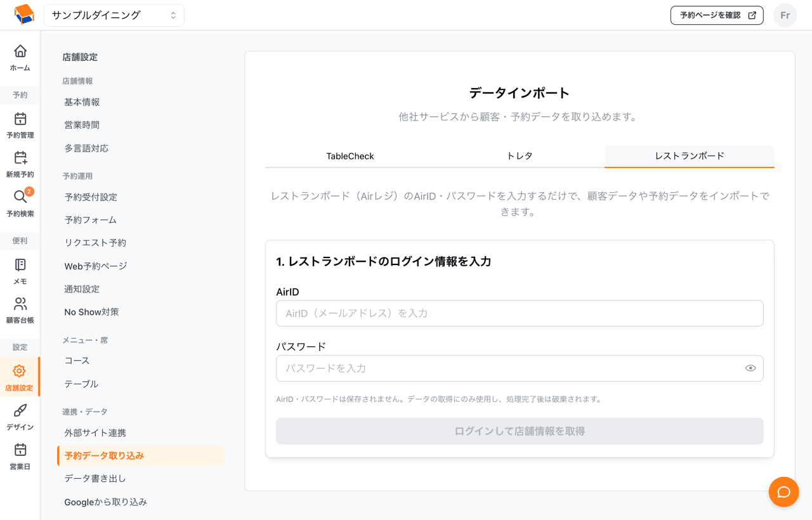
Task: Open No Show対策 settings
Action: click(x=91, y=312)
